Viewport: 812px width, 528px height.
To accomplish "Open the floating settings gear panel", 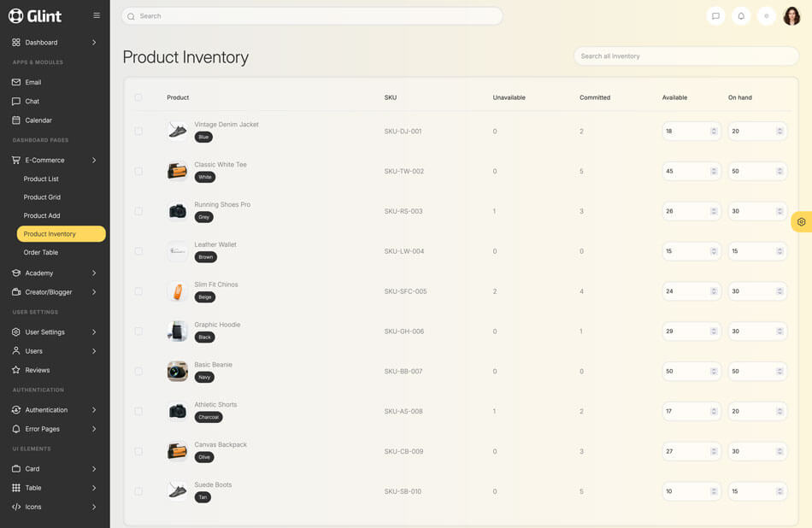I will click(801, 222).
